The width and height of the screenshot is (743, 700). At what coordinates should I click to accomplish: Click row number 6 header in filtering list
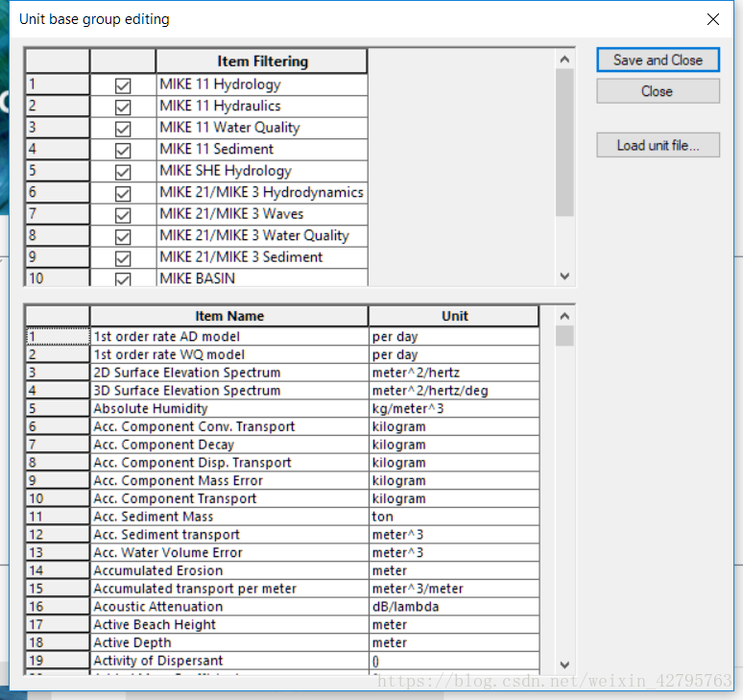(x=58, y=192)
